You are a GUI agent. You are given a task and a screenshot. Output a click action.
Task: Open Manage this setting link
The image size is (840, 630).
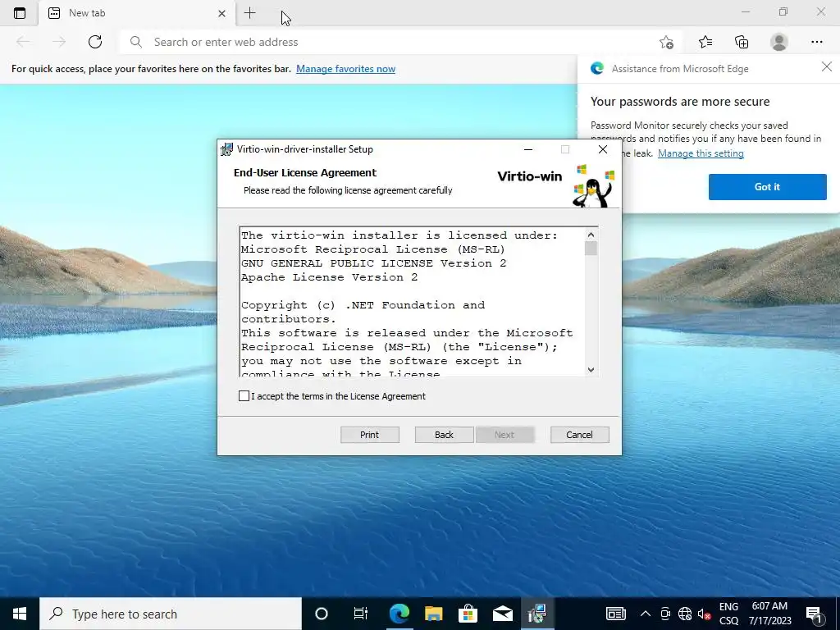701,153
